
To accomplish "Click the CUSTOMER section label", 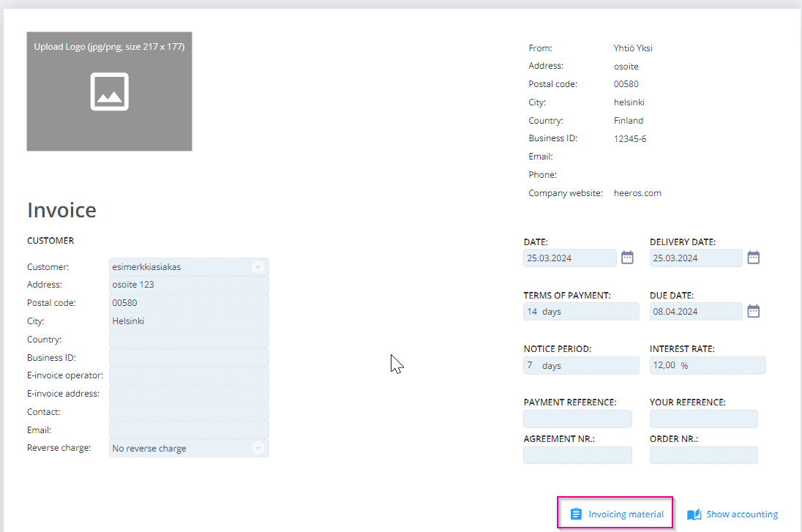I will 50,241.
